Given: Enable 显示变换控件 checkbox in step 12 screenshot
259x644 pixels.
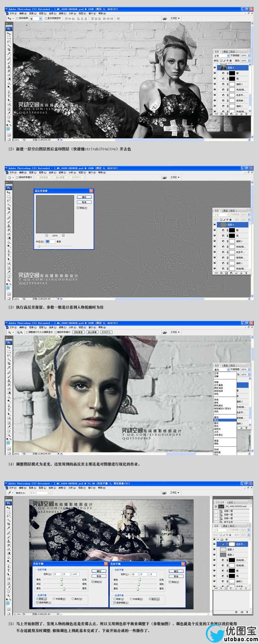Looking at the screenshot, I should [46, 19].
